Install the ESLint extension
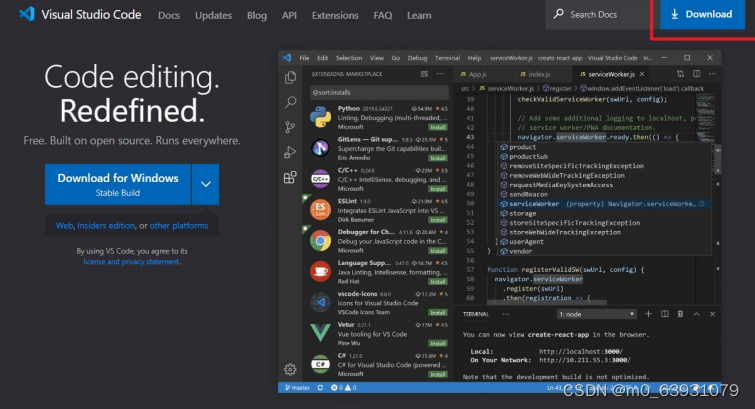 point(438,220)
